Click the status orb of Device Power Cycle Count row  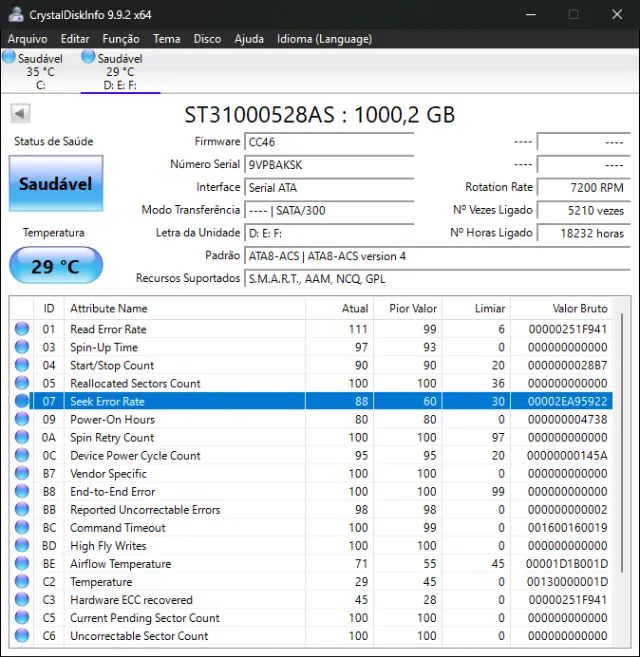[x=22, y=455]
